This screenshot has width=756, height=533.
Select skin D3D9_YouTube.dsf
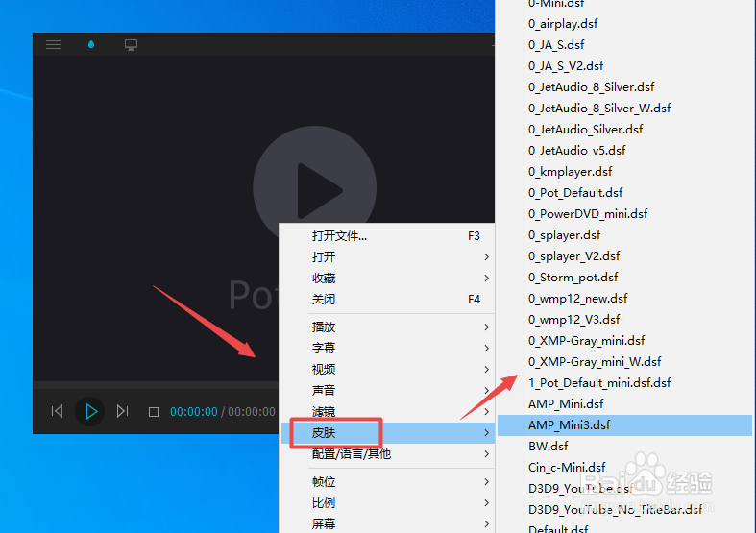tap(624, 489)
